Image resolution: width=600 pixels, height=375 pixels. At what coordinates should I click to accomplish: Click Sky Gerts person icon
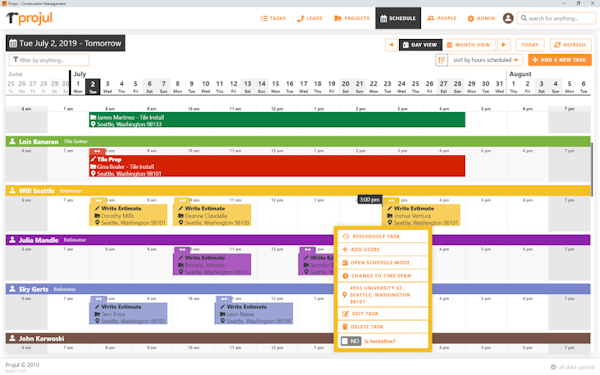tap(12, 289)
